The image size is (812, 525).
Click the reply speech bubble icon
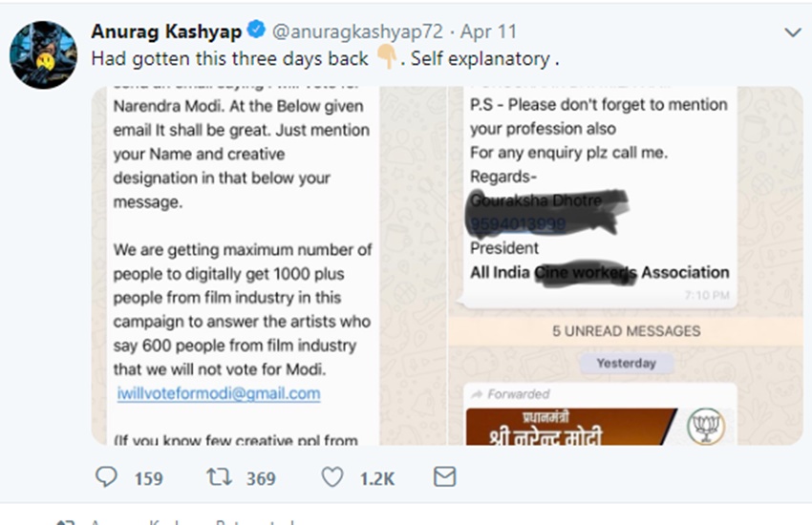tap(109, 476)
